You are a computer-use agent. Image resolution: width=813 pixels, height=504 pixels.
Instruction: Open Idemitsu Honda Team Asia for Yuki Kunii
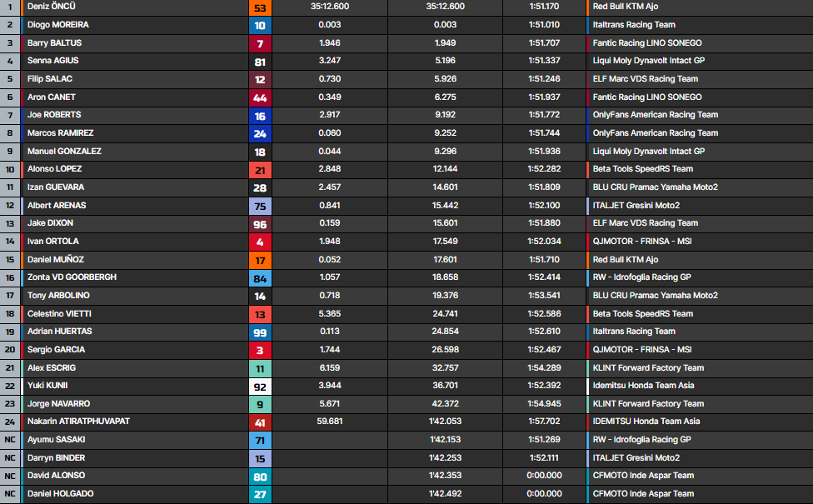click(643, 386)
